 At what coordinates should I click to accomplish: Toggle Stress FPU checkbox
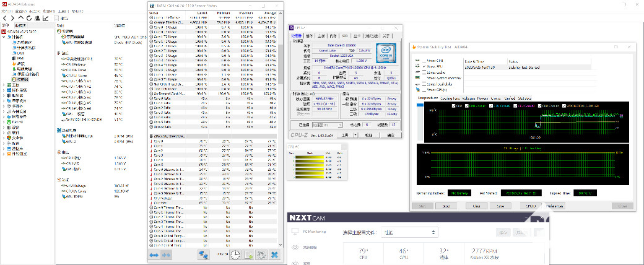[424, 66]
